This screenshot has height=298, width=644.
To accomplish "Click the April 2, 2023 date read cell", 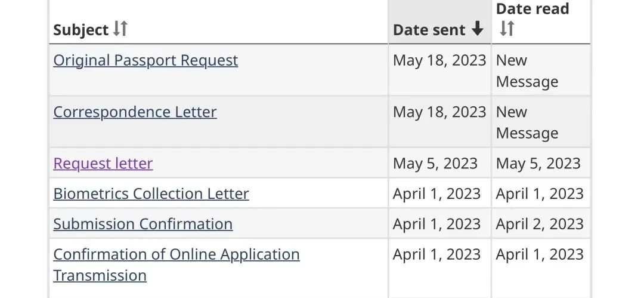I will tap(540, 224).
